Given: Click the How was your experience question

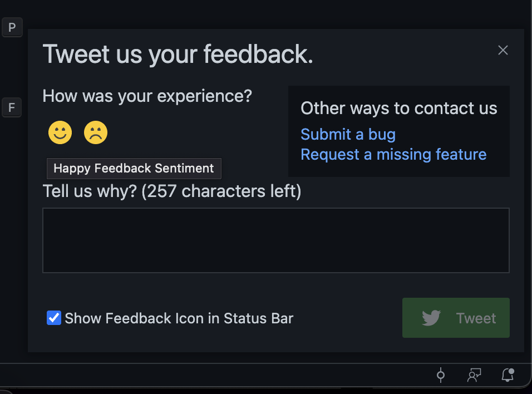Looking at the screenshot, I should [x=147, y=96].
